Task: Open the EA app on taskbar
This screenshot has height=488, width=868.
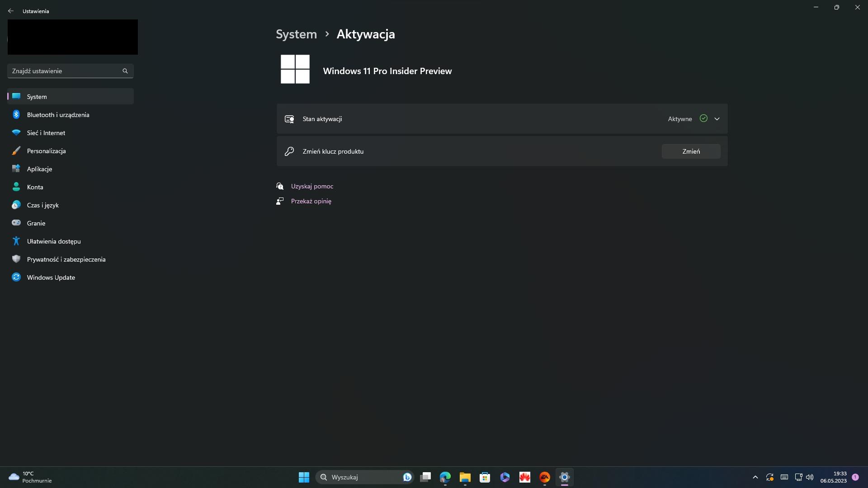Action: (545, 477)
